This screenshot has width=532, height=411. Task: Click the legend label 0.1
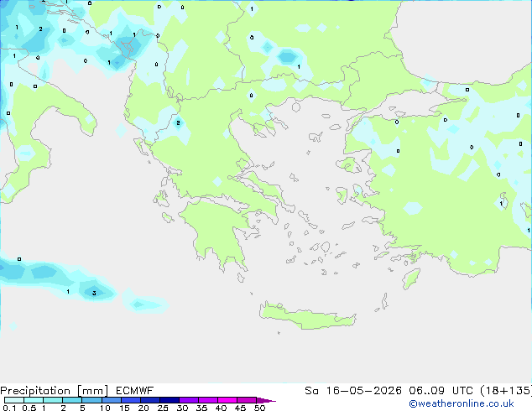(9, 408)
